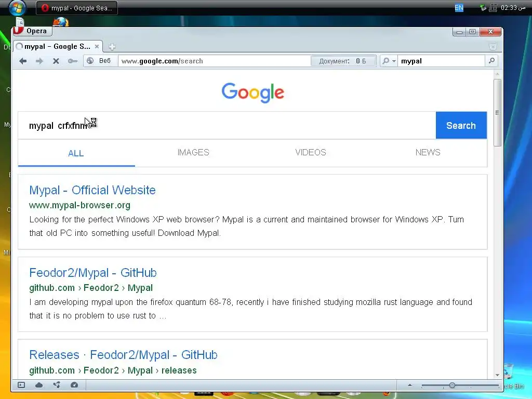Viewport: 532px width, 399px height.
Task: Click Opera taskbar button mypal - Google Sea...
Action: (77, 8)
